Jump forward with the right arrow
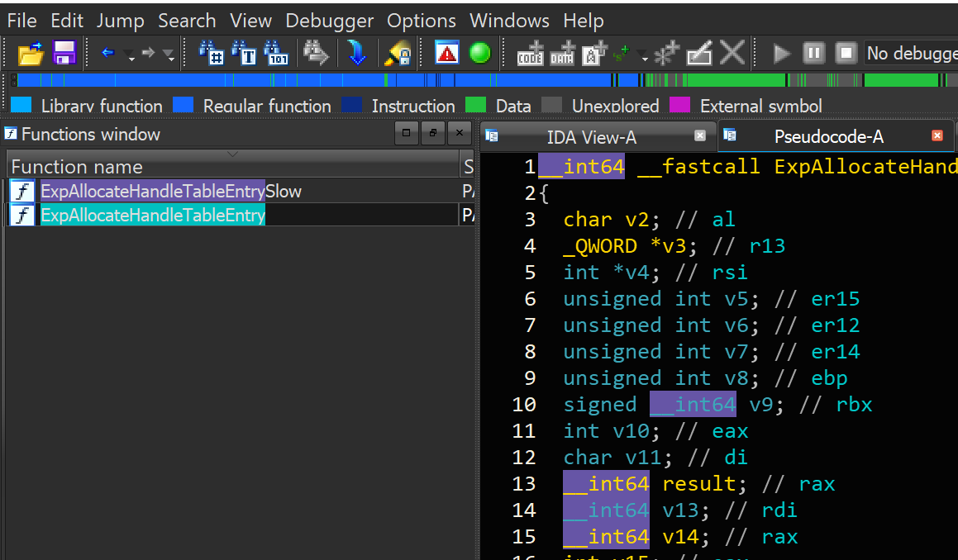Viewport: 958px width, 560px height. point(148,53)
